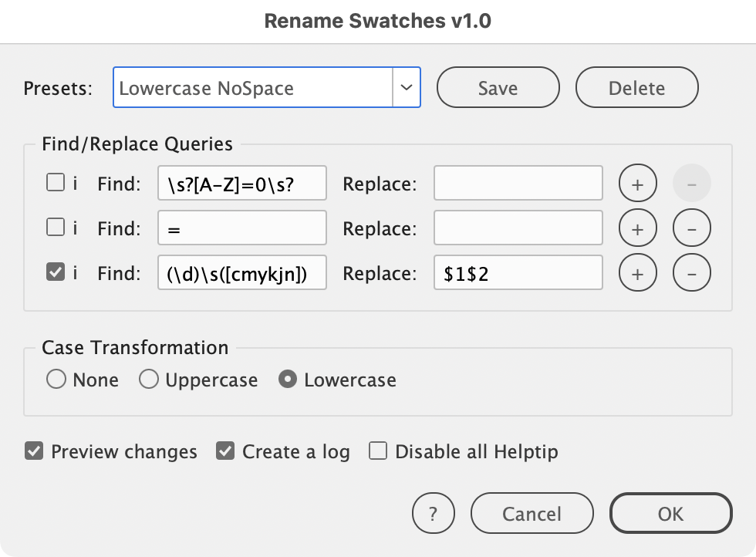Viewport: 756px width, 557px height.
Task: Add a query after the first row
Action: coord(637,184)
